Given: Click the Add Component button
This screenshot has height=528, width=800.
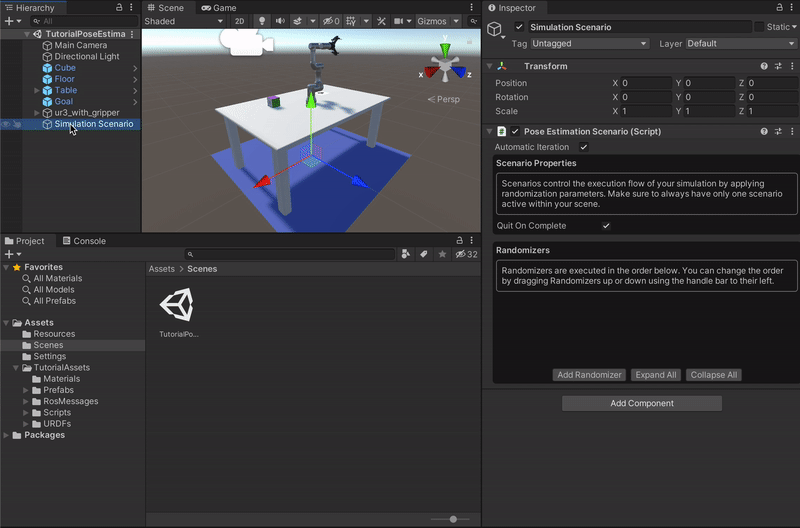Looking at the screenshot, I should (642, 403).
